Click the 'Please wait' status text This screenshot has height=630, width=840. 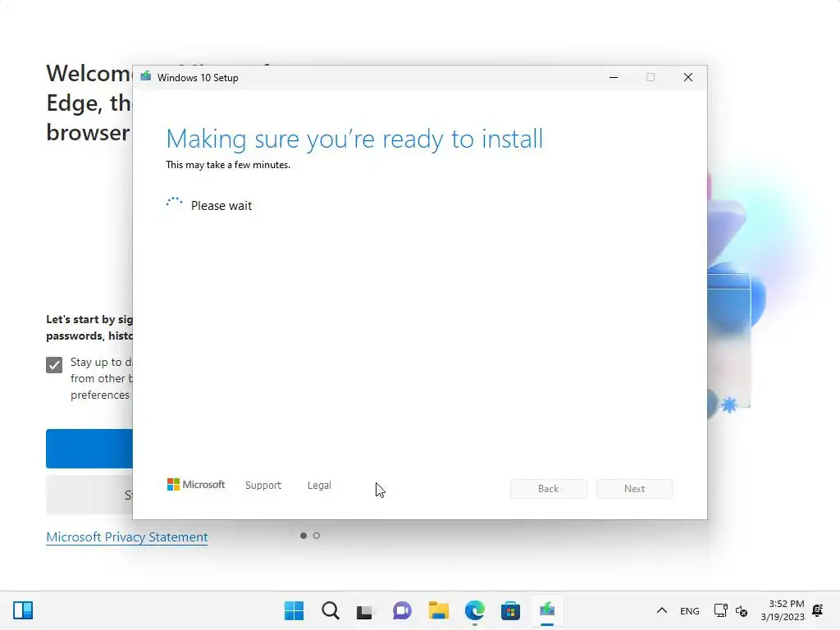[x=221, y=206]
